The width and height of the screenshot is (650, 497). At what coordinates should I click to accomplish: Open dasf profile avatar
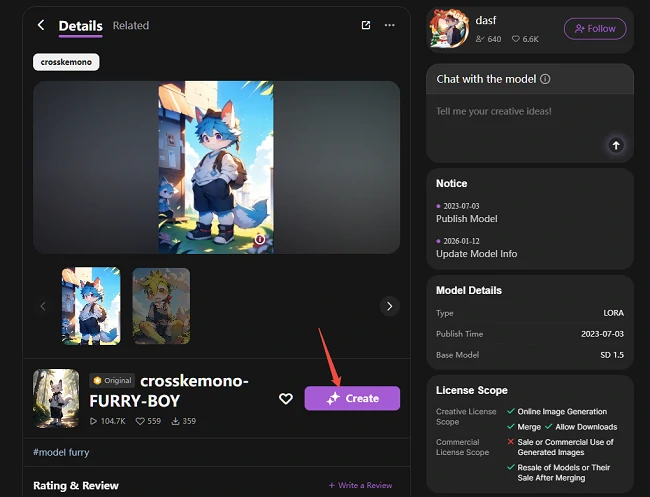449,29
